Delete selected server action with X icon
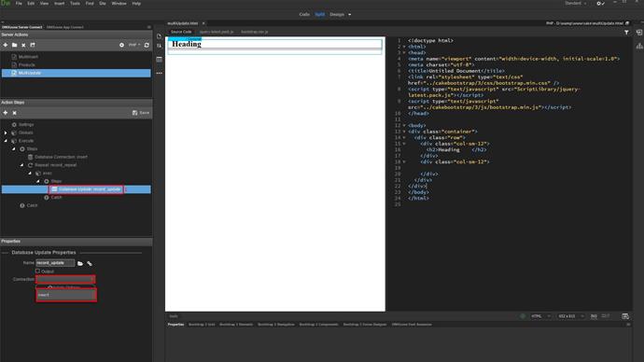Screen dimensions: 644x362 (23, 45)
